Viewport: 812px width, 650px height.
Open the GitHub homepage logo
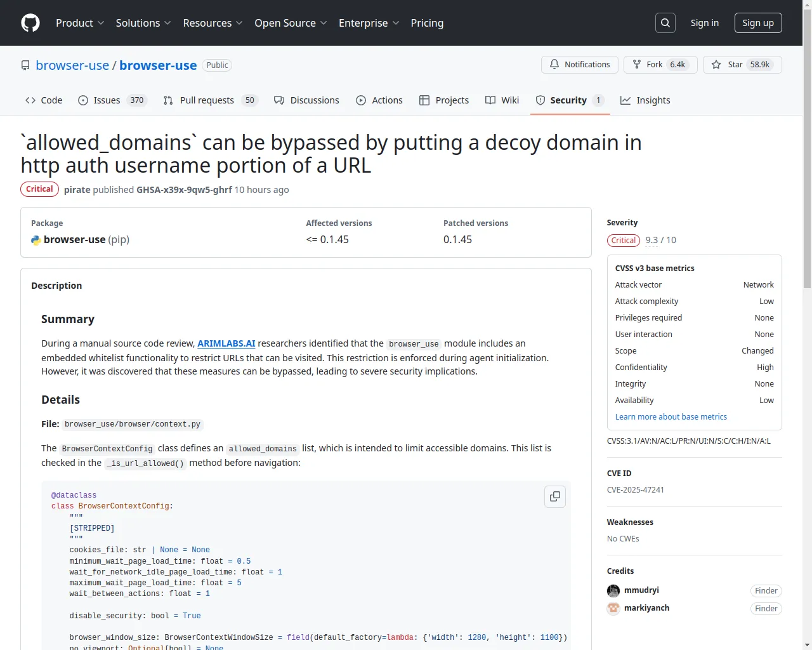click(30, 23)
